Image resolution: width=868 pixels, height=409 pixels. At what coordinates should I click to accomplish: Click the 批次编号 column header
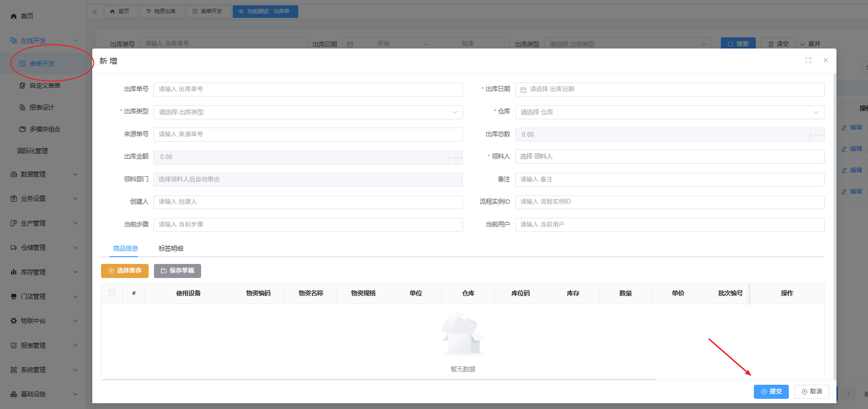click(731, 293)
